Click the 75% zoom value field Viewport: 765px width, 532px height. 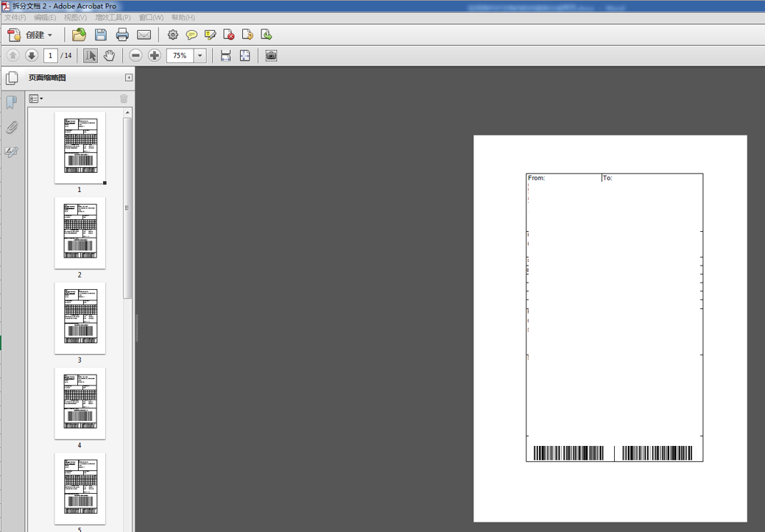pos(180,56)
